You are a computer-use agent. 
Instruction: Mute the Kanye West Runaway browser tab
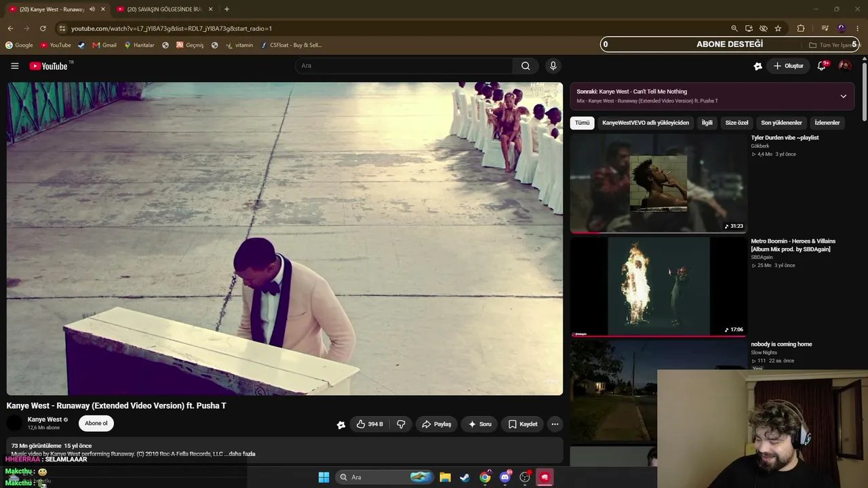point(92,9)
